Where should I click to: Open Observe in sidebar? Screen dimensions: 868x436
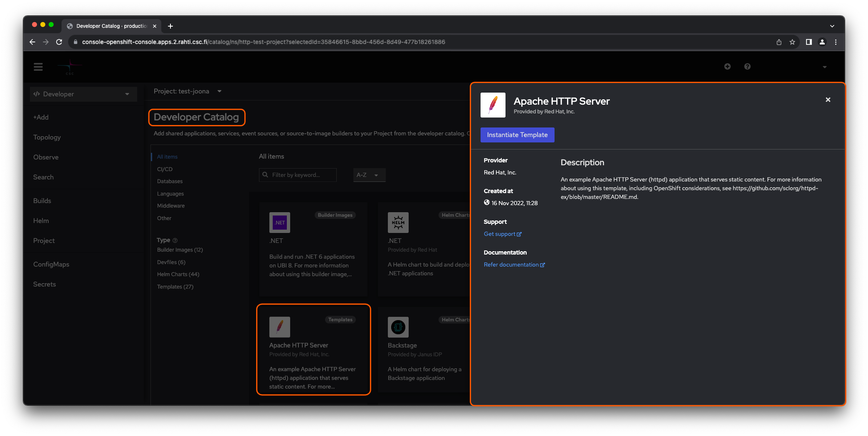pos(46,157)
